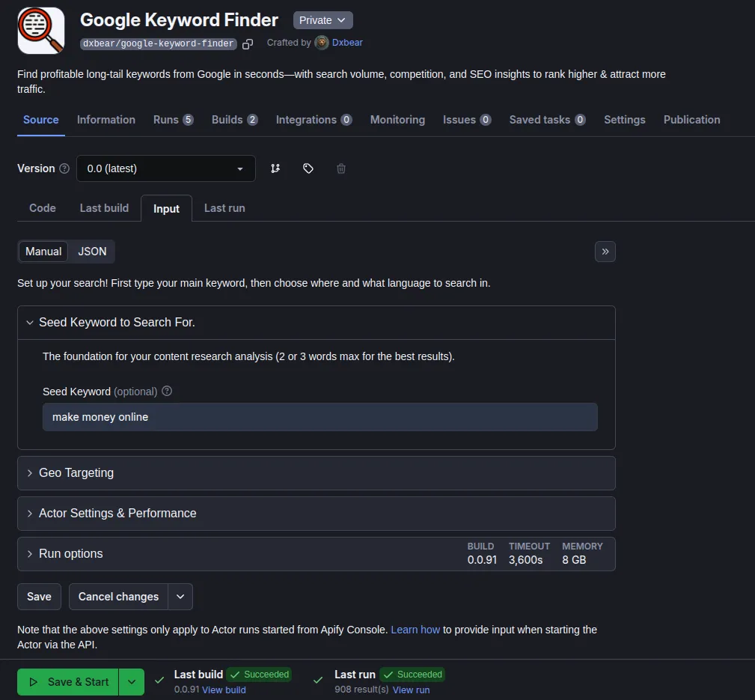Open the Save & Start dropdown arrow

131,682
